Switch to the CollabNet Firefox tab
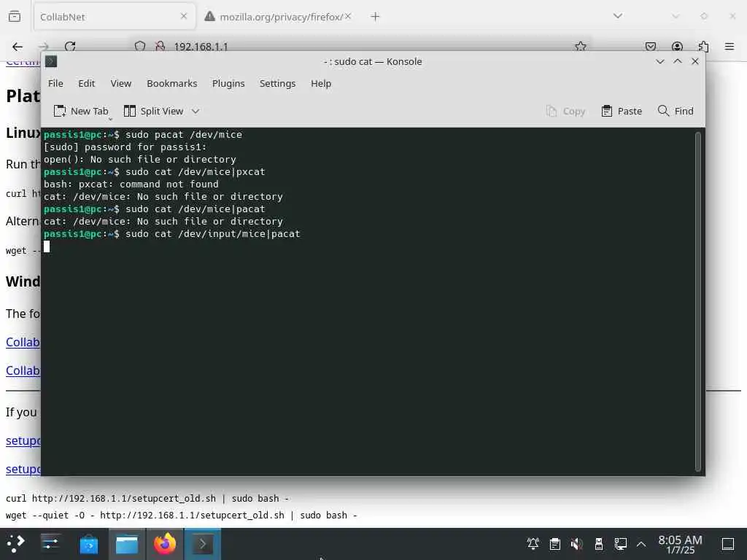Viewport: 747px width, 560px height. (x=115, y=17)
